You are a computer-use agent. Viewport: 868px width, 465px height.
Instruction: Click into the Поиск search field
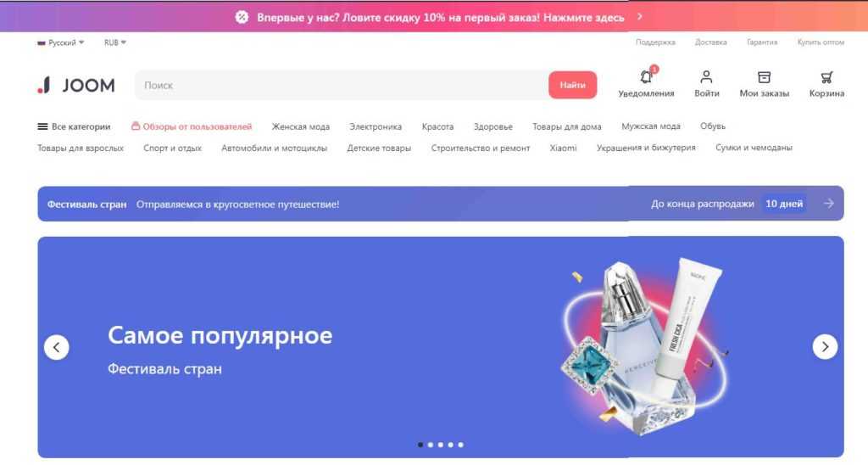click(342, 85)
